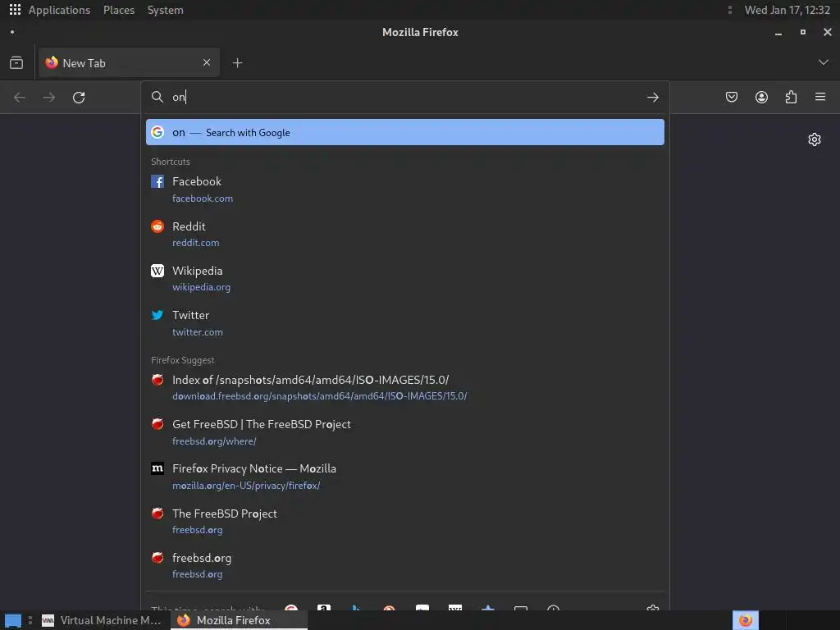Open a new tab with the plus button
Viewport: 840px width, 630px height.
coord(237,62)
